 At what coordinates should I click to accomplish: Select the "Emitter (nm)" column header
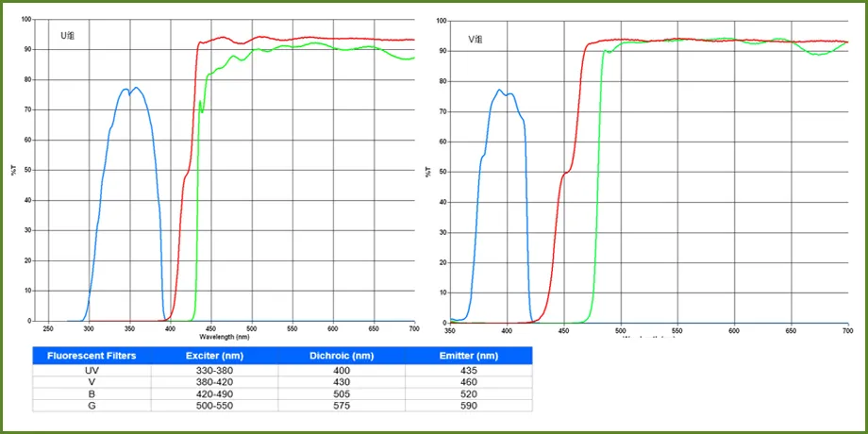[x=468, y=356]
